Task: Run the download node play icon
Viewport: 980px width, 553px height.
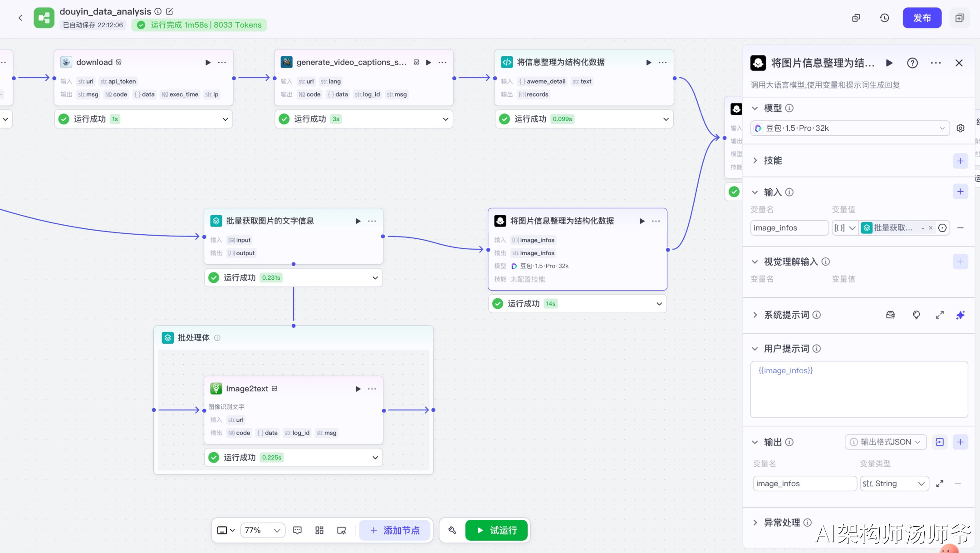Action: pos(208,62)
